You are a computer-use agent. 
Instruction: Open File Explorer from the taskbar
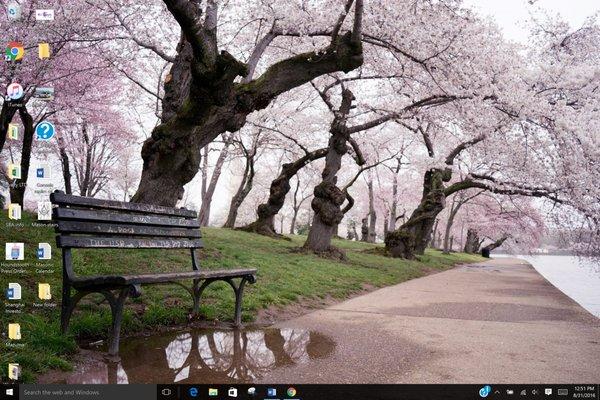tap(213, 392)
